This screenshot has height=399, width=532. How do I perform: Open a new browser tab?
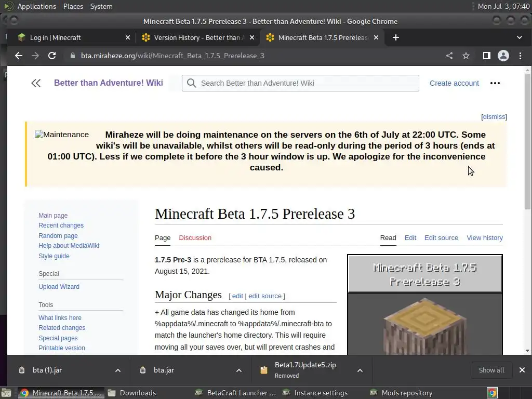click(x=395, y=37)
